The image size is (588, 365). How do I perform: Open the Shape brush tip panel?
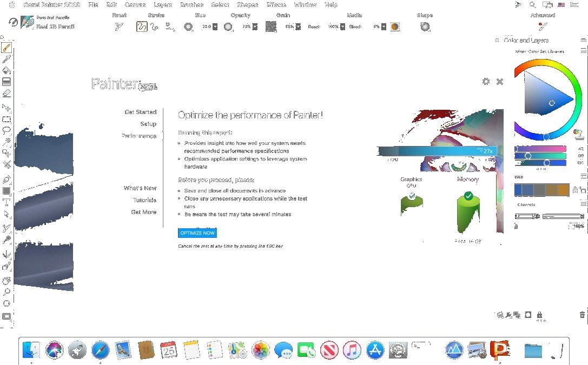coord(425,26)
